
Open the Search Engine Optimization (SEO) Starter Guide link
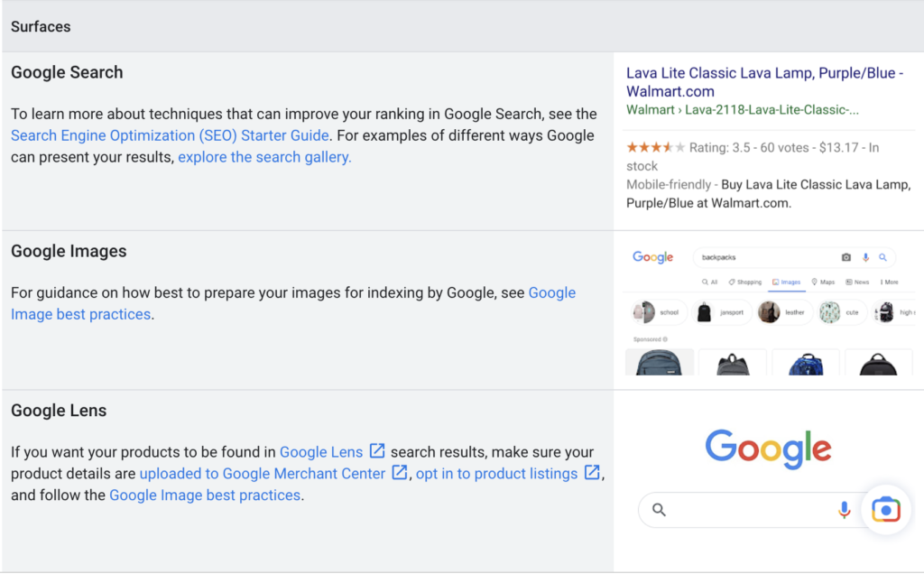(170, 135)
